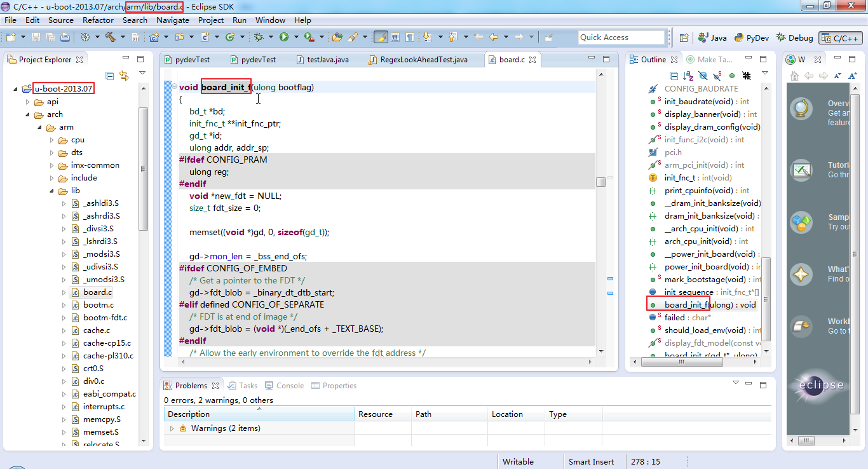Launch Debug using the bug icon

[259, 37]
